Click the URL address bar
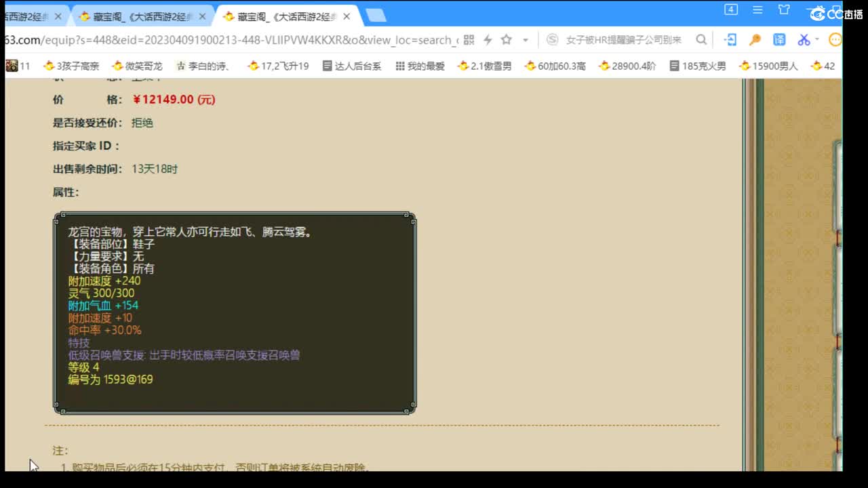This screenshot has width=868, height=488. [x=231, y=40]
